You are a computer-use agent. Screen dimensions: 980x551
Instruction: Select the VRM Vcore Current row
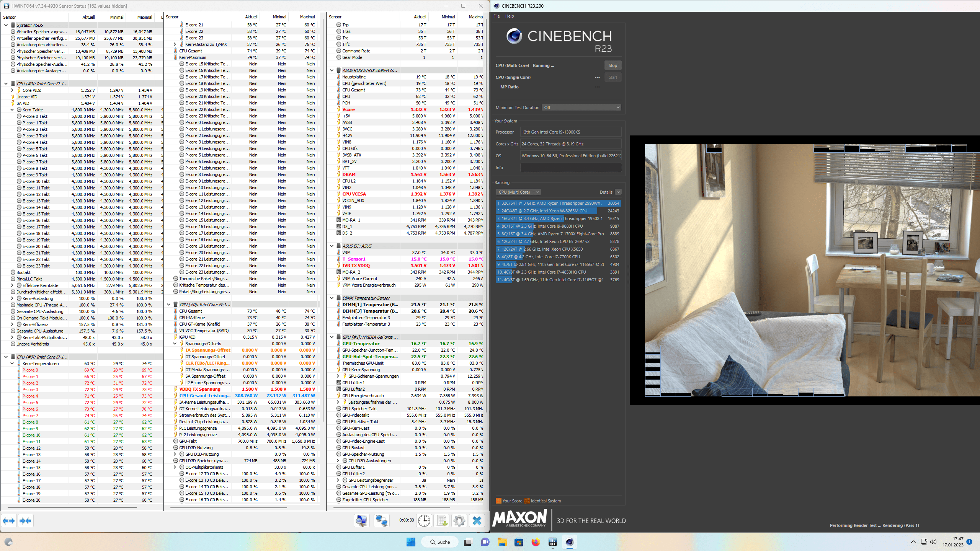coord(409,279)
